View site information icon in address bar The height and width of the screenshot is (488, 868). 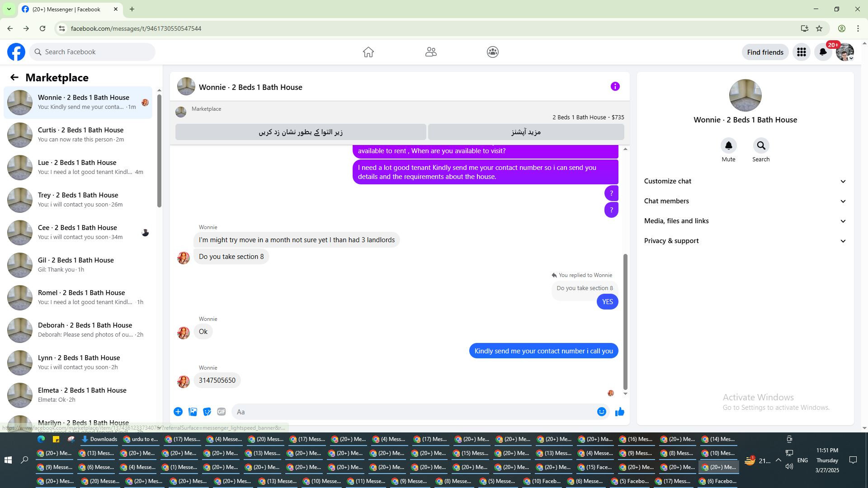(x=62, y=28)
